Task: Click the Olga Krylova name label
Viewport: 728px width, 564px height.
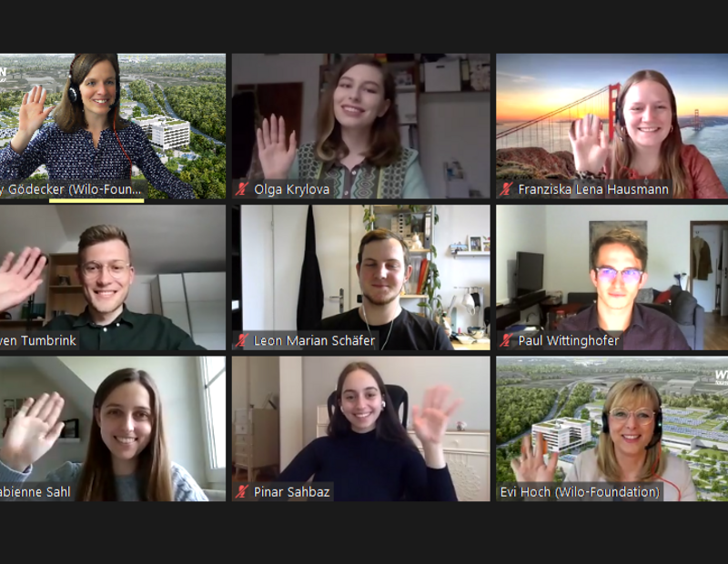Action: [291, 189]
